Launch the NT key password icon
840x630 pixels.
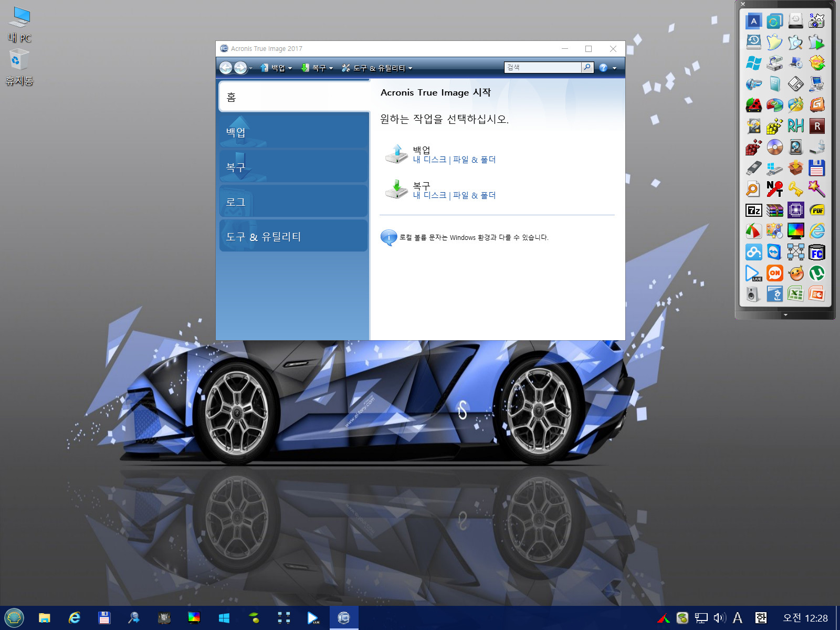pyautogui.click(x=774, y=189)
